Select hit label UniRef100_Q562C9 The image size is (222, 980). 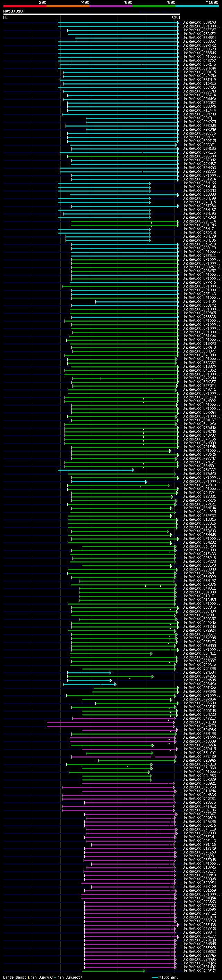point(199,244)
